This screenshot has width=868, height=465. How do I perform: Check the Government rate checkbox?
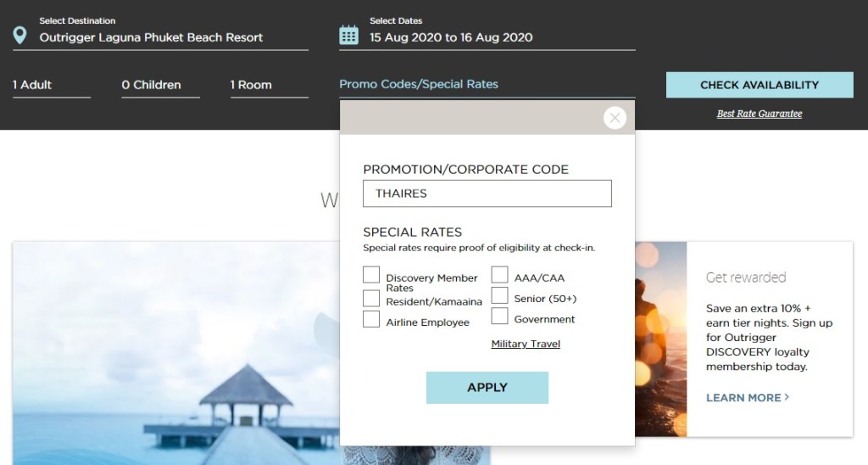500,316
